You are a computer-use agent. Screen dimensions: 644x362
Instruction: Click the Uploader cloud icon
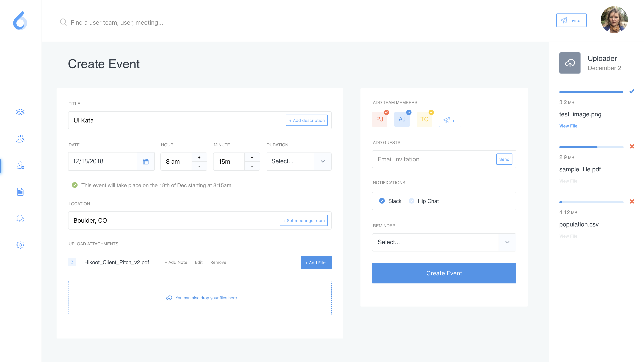pyautogui.click(x=570, y=63)
